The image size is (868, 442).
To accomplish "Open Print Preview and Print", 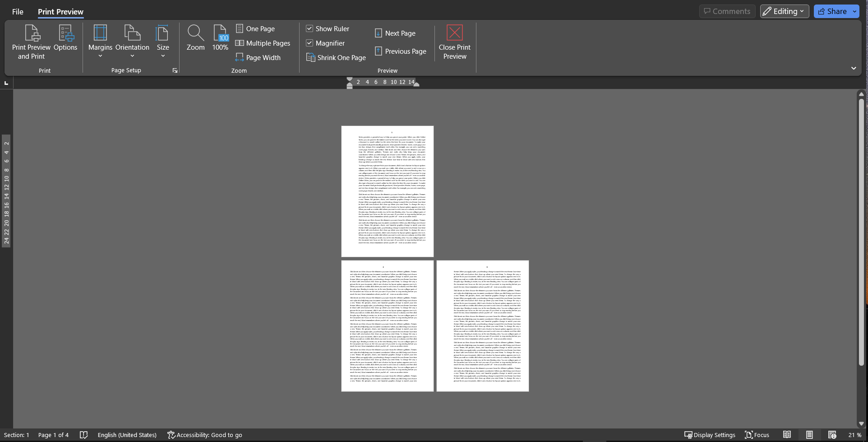I will (31, 42).
